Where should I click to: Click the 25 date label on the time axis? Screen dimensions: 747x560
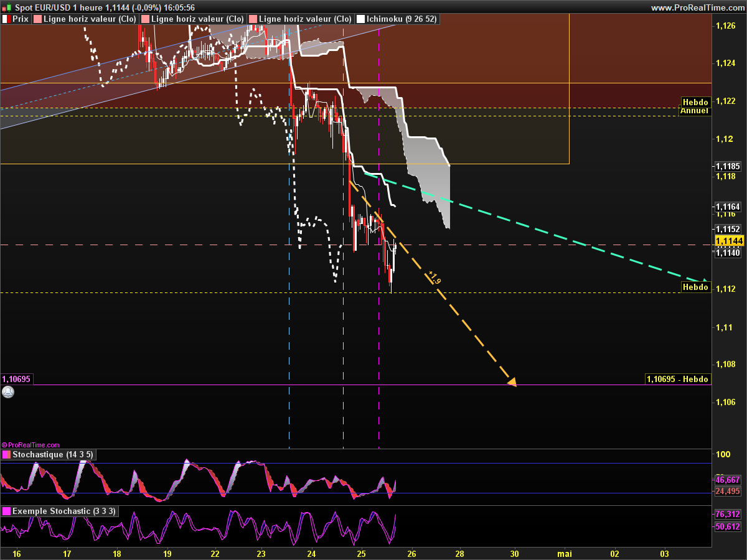(x=362, y=553)
